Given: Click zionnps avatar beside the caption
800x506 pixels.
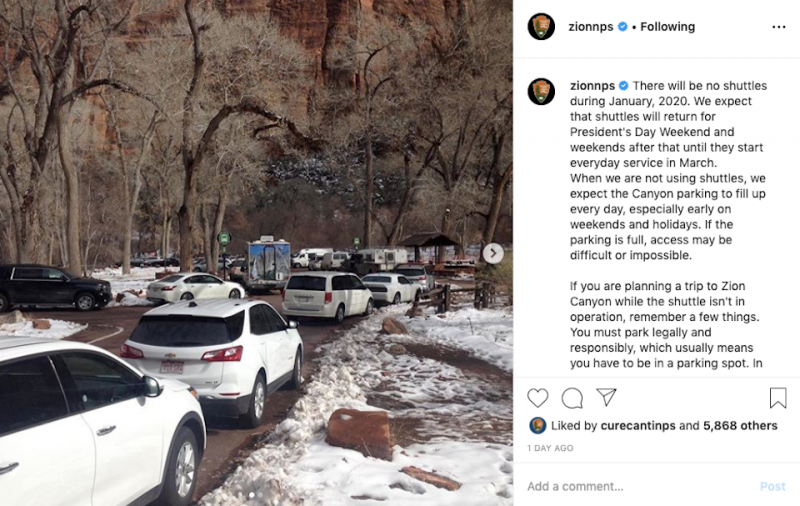Looking at the screenshot, I should tap(541, 92).
